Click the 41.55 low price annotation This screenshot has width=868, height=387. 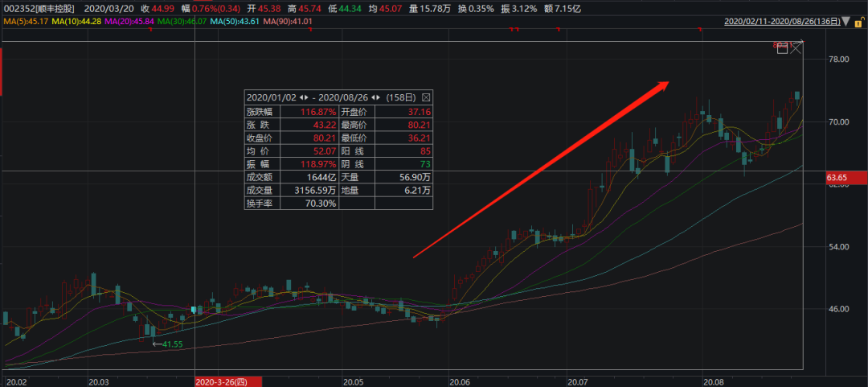[172, 344]
